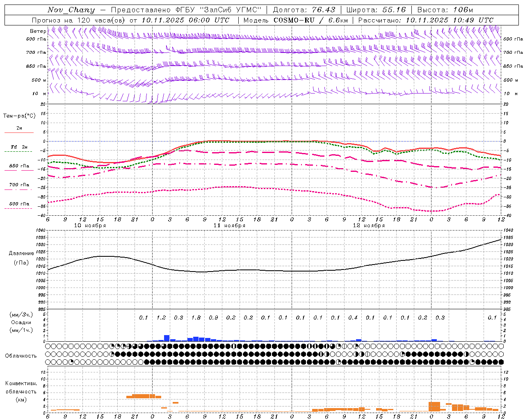Click 'Модель COSMO-RU / 6.6км' text
This screenshot has height=420, width=525.
pyautogui.click(x=296, y=20)
